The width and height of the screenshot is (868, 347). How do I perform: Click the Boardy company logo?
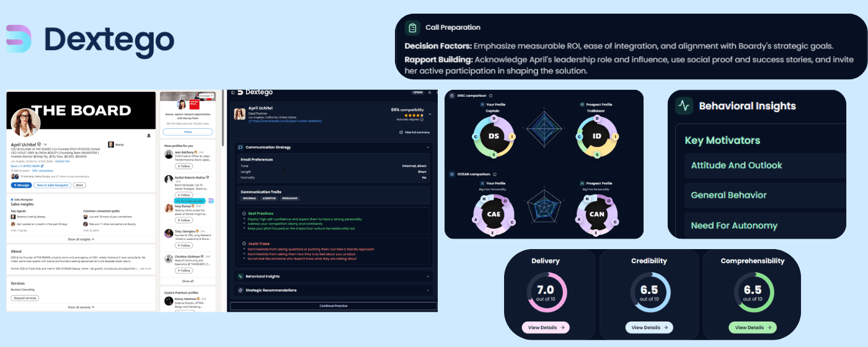pyautogui.click(x=110, y=144)
